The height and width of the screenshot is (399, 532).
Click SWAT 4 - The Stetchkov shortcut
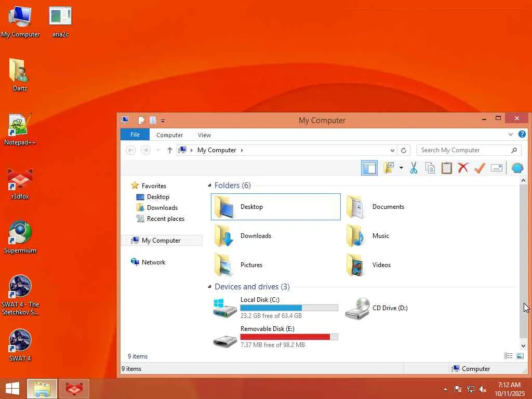[20, 295]
